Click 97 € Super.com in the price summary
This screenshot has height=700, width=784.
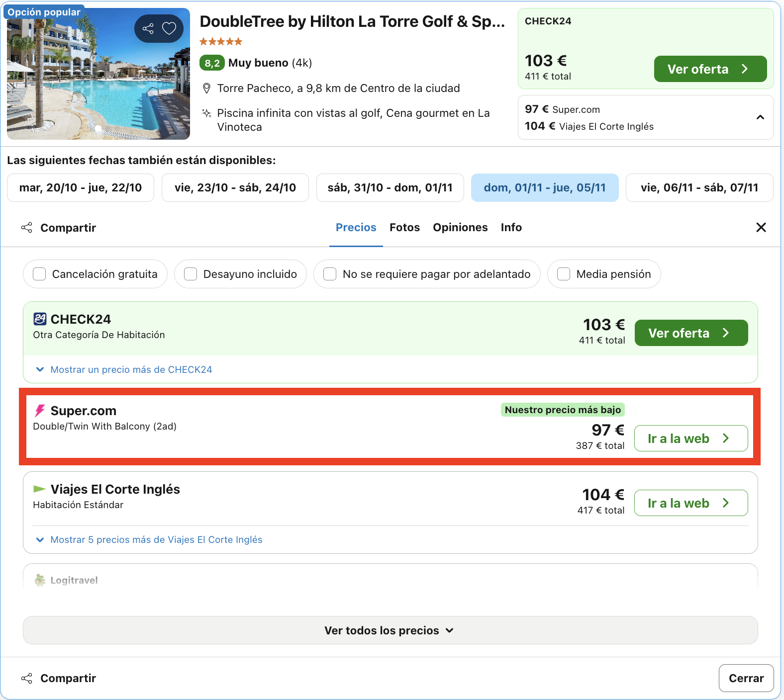(562, 109)
